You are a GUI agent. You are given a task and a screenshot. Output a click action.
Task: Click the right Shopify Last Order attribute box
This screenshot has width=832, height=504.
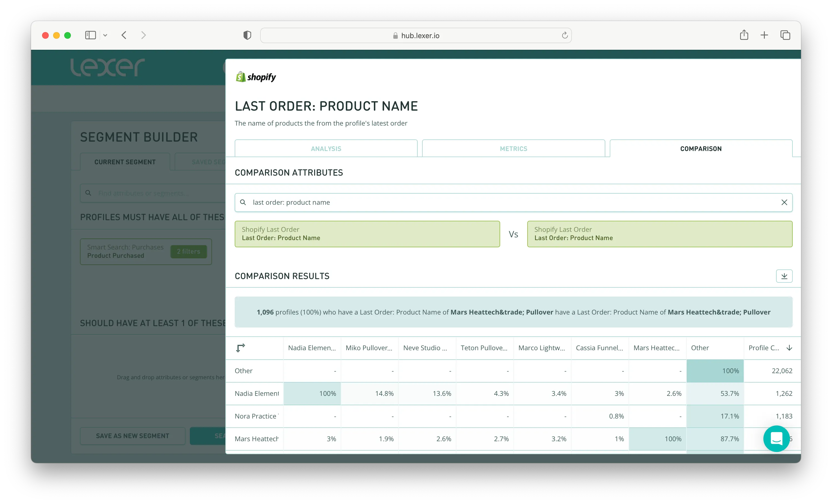[x=660, y=233]
